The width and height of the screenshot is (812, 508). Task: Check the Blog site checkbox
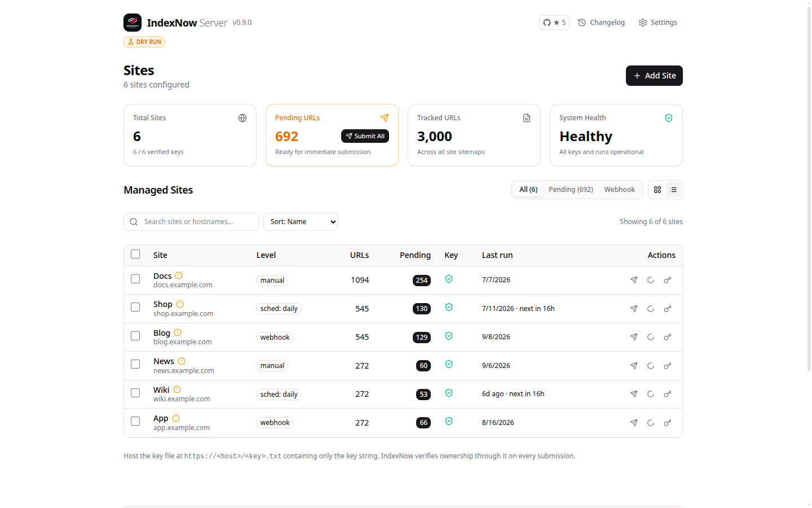[135, 336]
